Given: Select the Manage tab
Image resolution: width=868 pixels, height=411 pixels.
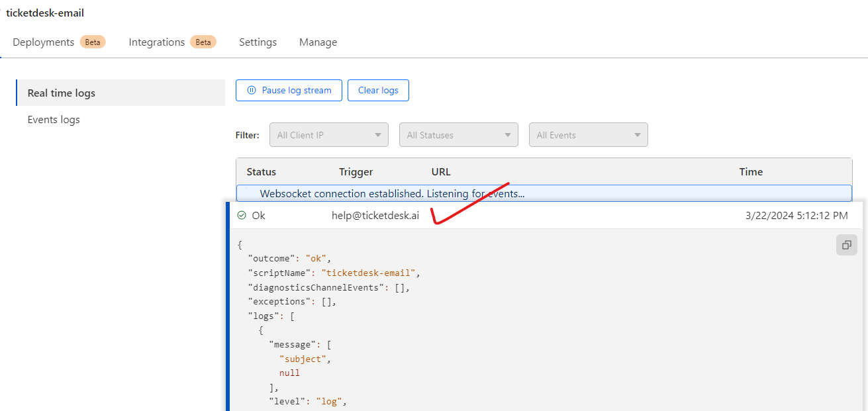Looking at the screenshot, I should tap(318, 42).
